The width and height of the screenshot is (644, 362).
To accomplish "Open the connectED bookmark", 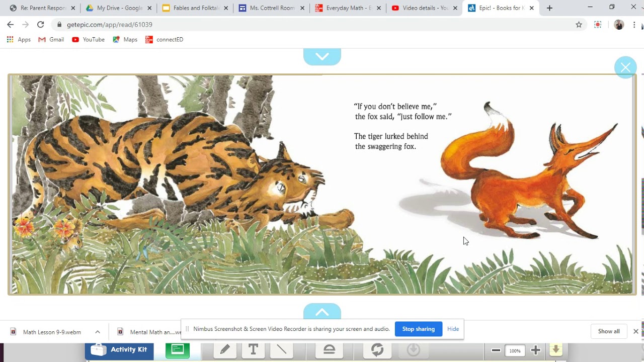I will pos(164,39).
